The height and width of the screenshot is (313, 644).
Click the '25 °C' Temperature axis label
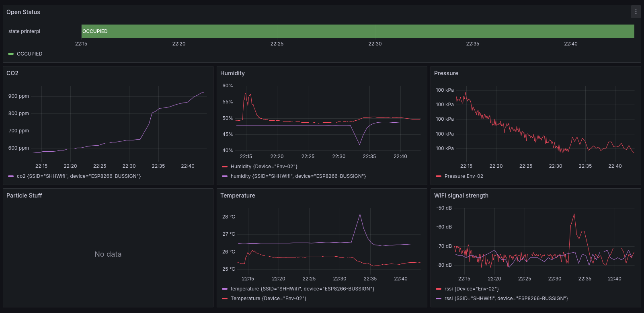click(x=229, y=269)
